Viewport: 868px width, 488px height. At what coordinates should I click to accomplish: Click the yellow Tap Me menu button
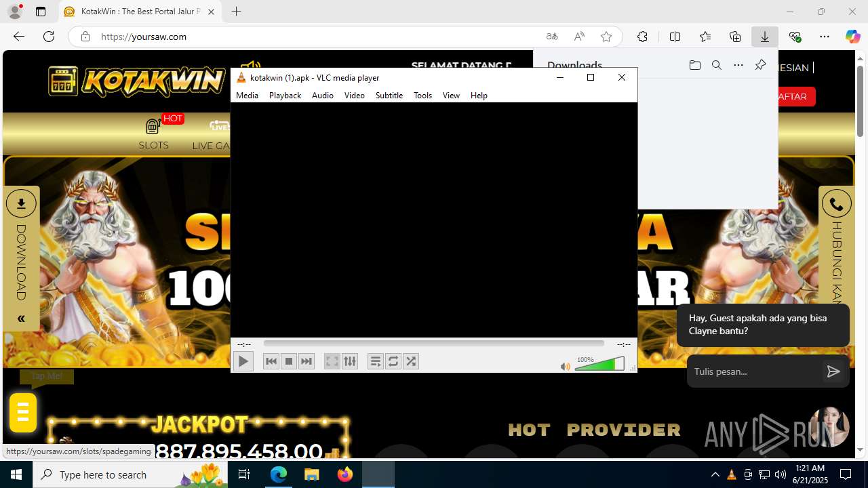tap(23, 412)
